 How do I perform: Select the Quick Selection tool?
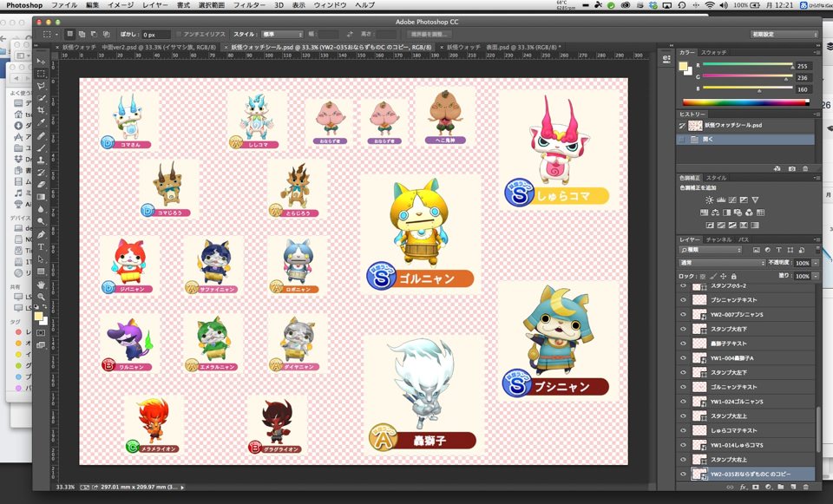coord(41,98)
